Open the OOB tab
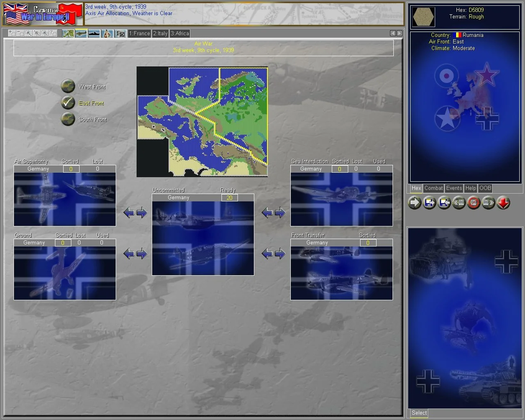Image resolution: width=525 pixels, height=420 pixels. pos(485,188)
